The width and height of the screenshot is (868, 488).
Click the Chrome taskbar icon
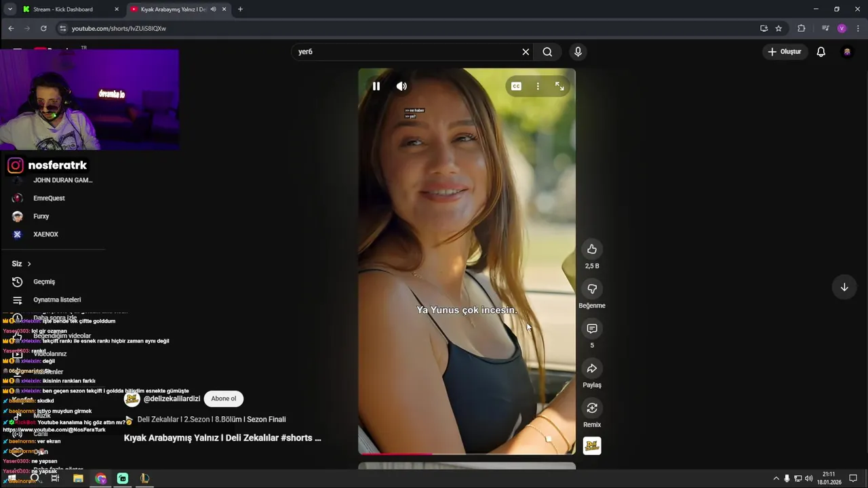100,479
